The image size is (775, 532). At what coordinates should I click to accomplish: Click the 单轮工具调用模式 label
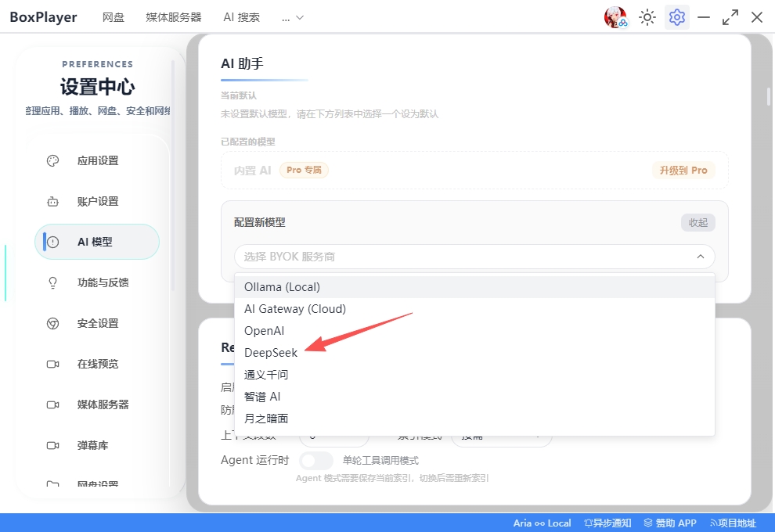[x=380, y=461]
